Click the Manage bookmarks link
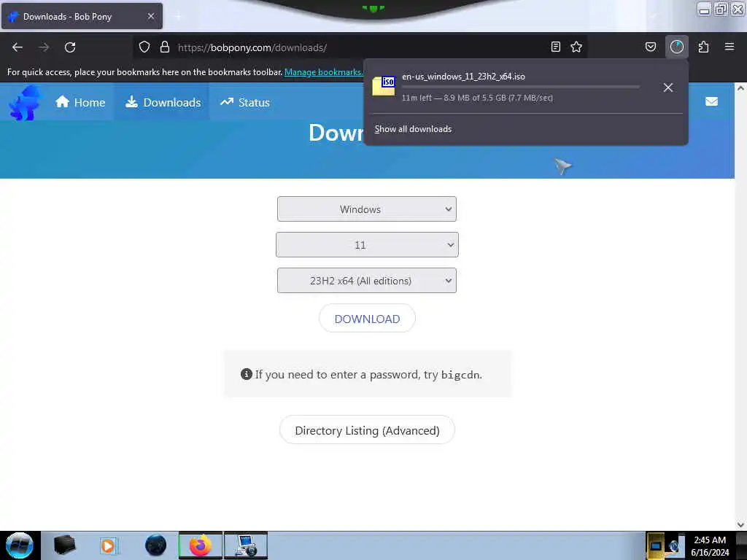 (323, 72)
